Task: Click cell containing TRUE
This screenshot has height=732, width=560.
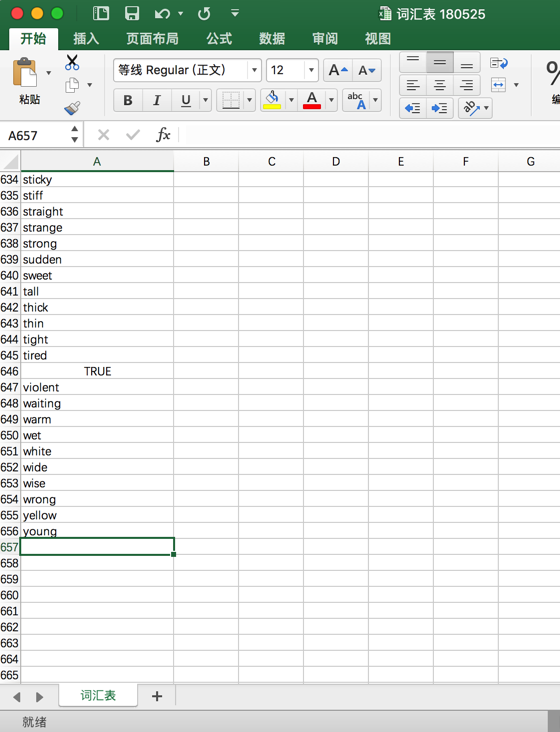Action: [97, 371]
